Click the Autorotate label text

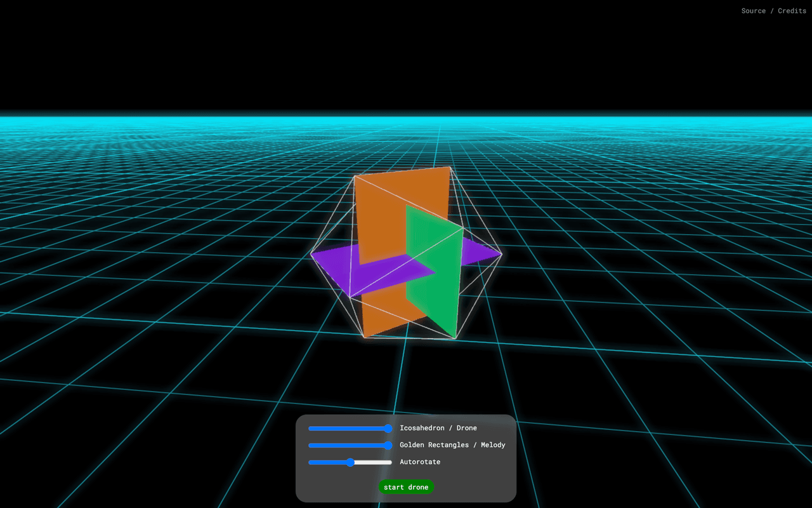tap(419, 462)
